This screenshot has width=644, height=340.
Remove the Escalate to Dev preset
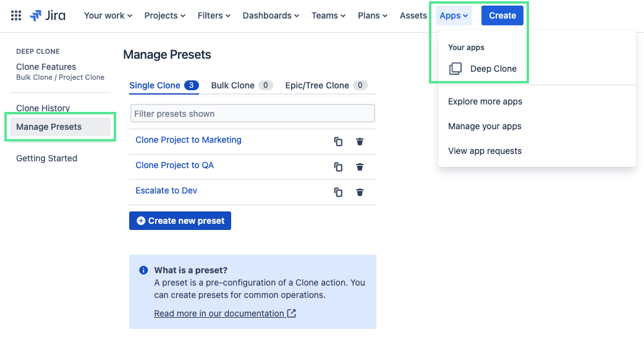(360, 192)
